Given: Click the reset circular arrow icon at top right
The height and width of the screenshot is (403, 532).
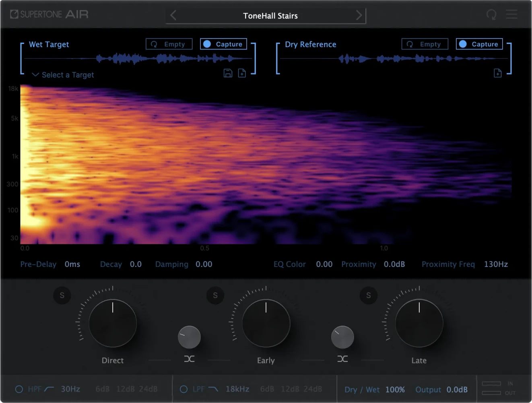Looking at the screenshot, I should (491, 15).
